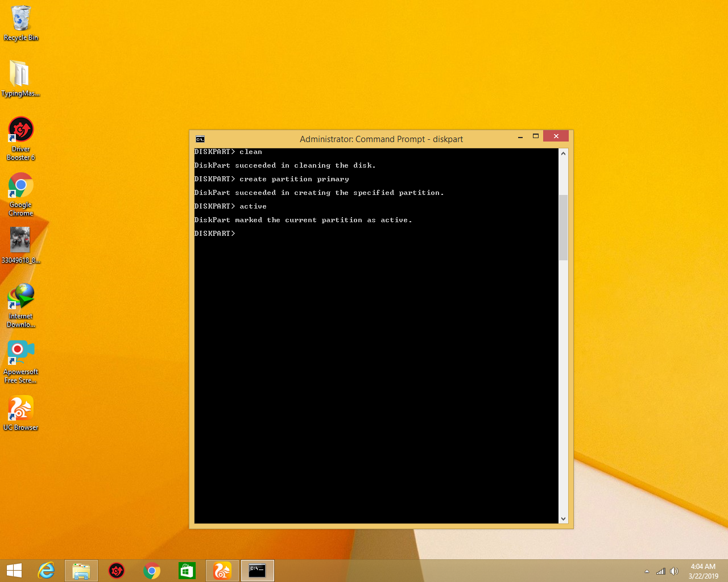Switch to Command Prompt taskbar button
728x582 pixels.
pos(258,571)
